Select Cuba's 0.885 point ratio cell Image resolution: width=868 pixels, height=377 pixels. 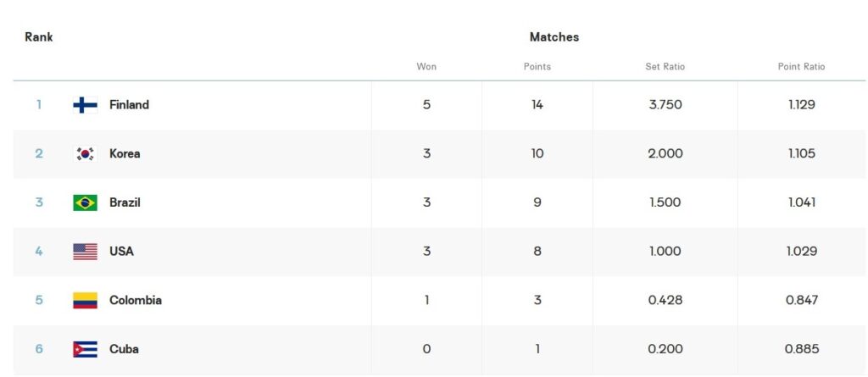coord(802,349)
